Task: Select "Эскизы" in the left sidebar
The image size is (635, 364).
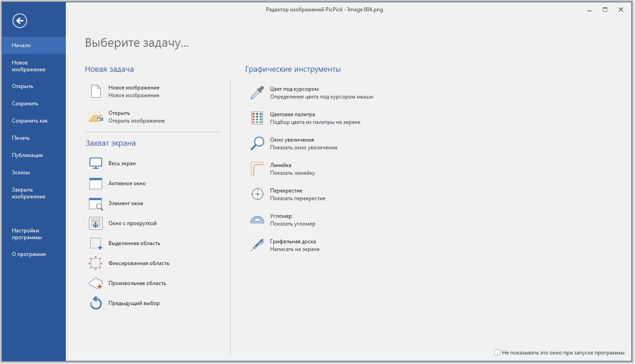Action: [x=21, y=172]
